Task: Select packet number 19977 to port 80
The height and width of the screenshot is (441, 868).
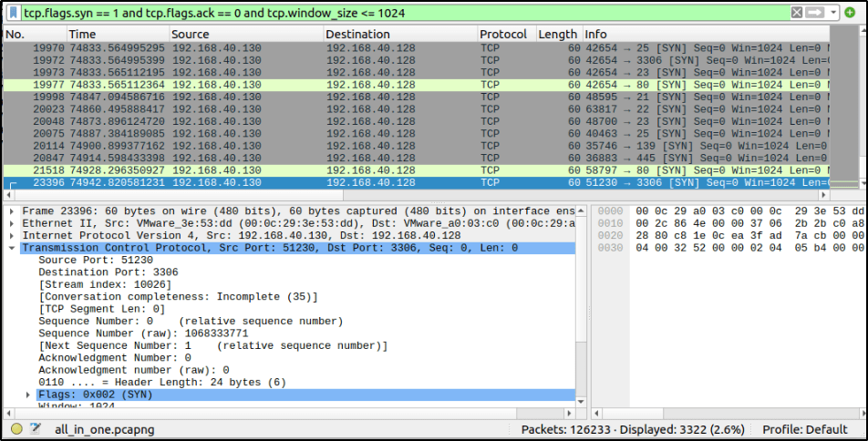Action: pyautogui.click(x=274, y=85)
